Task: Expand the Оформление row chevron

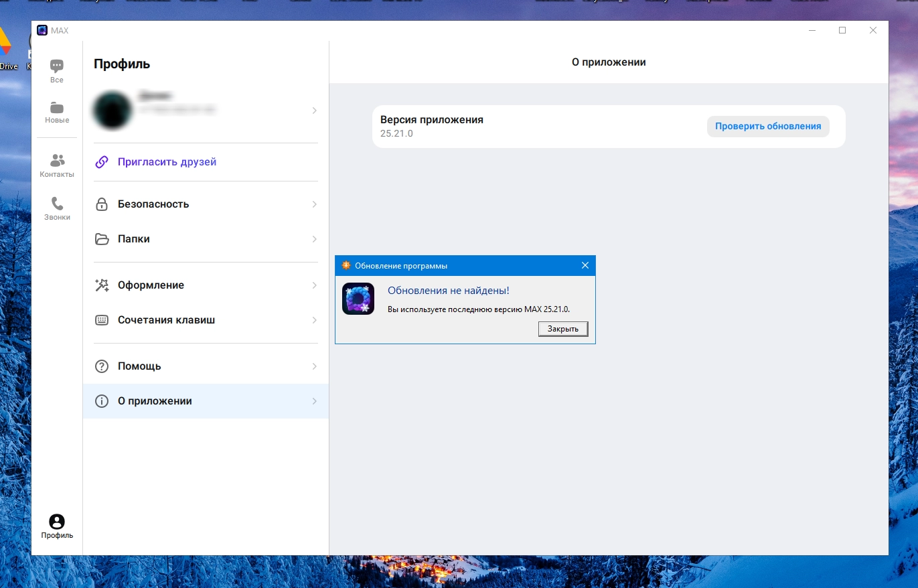Action: 315,285
